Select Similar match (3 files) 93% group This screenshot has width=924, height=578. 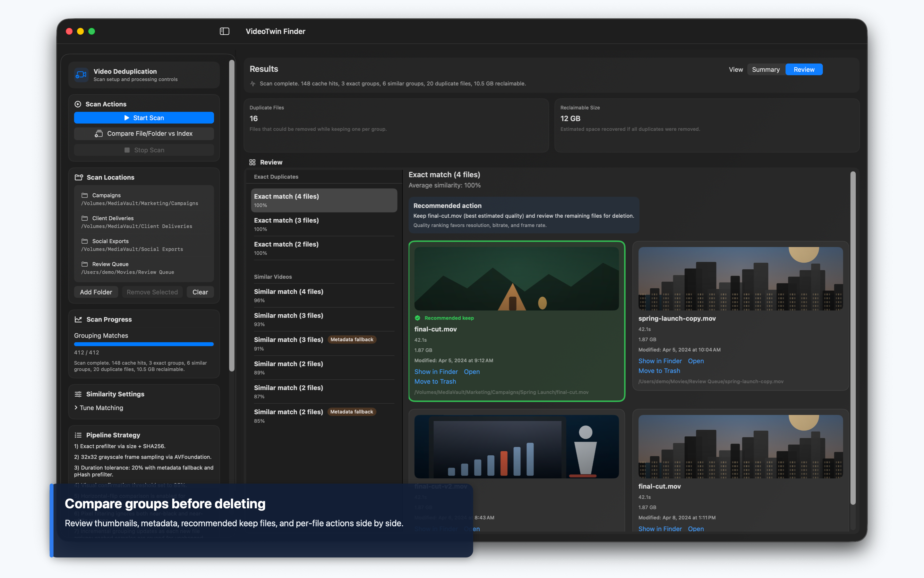324,320
